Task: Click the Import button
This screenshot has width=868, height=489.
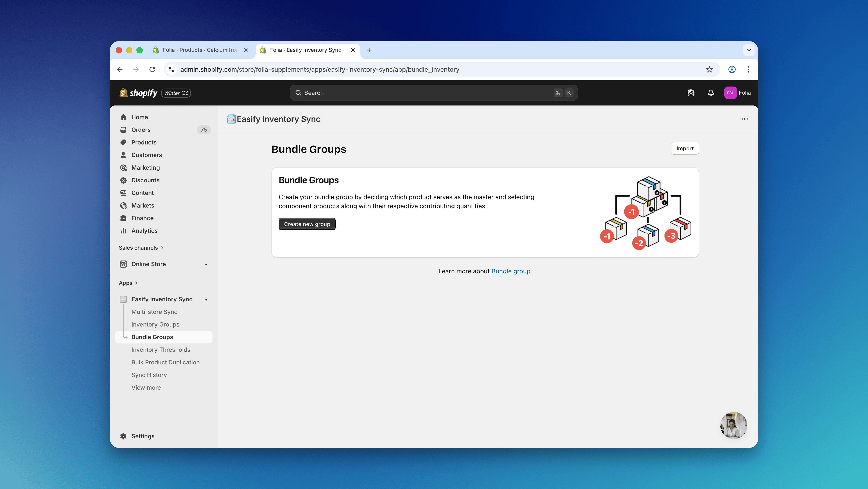Action: [x=685, y=148]
